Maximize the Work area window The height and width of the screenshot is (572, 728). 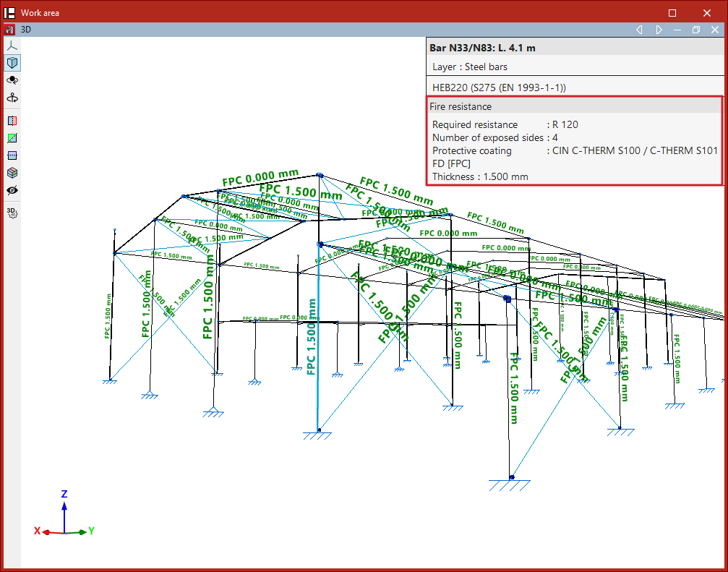click(x=672, y=13)
